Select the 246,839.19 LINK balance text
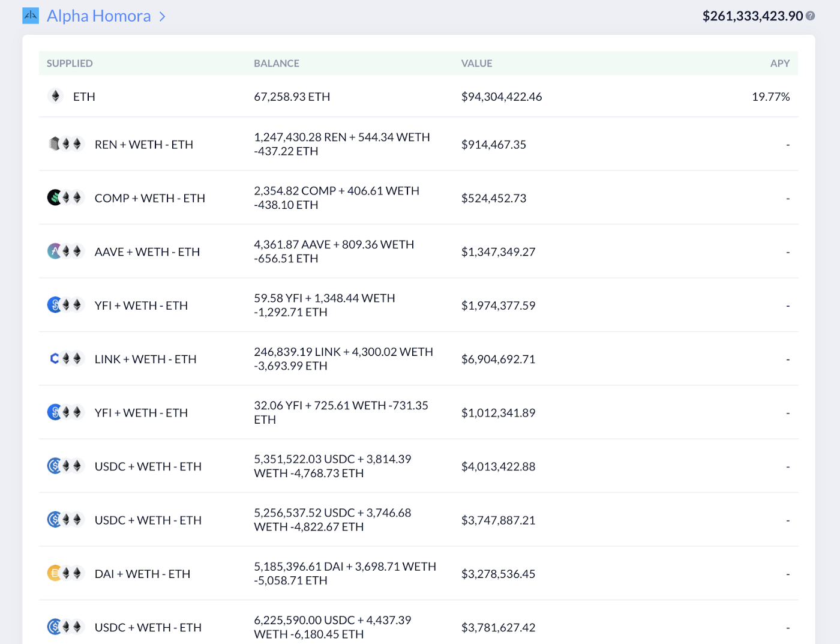This screenshot has width=840, height=644. (344, 359)
